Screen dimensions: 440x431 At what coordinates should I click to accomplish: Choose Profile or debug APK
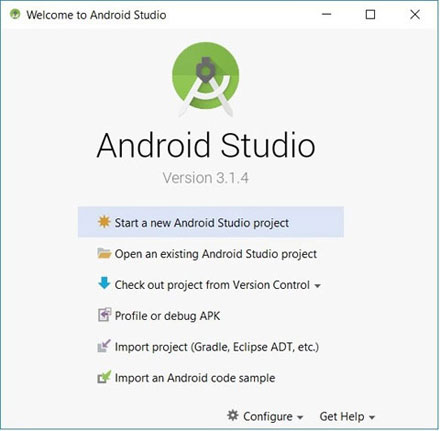point(167,316)
